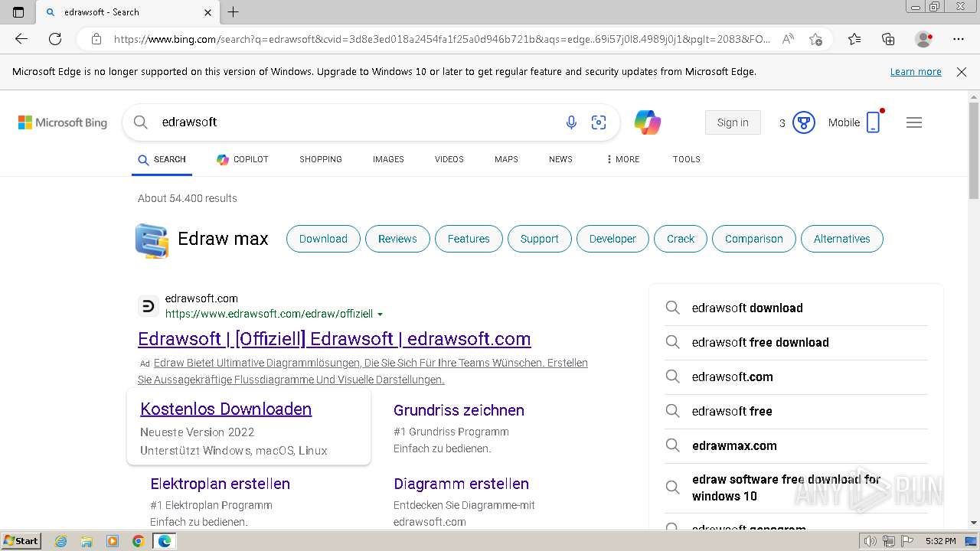Screen dimensions: 980x551
Task: Open the Kostenlos Downloaden link
Action: coord(226,409)
